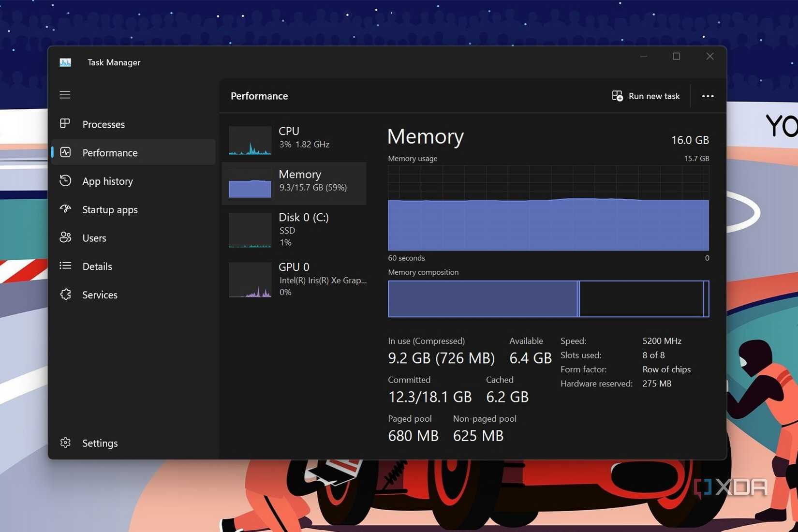Open the Users section icon
The image size is (798, 532).
(65, 237)
